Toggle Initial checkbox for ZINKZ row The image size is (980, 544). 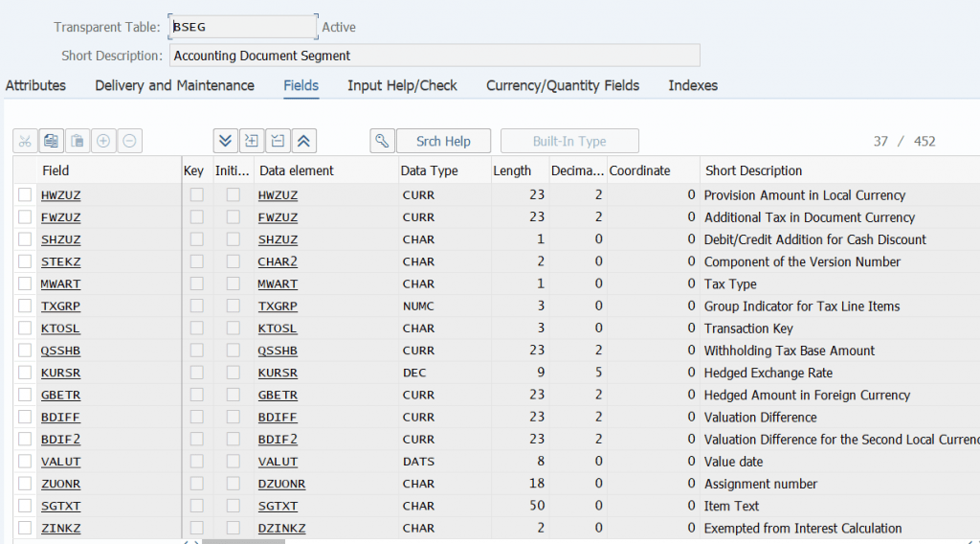point(234,528)
